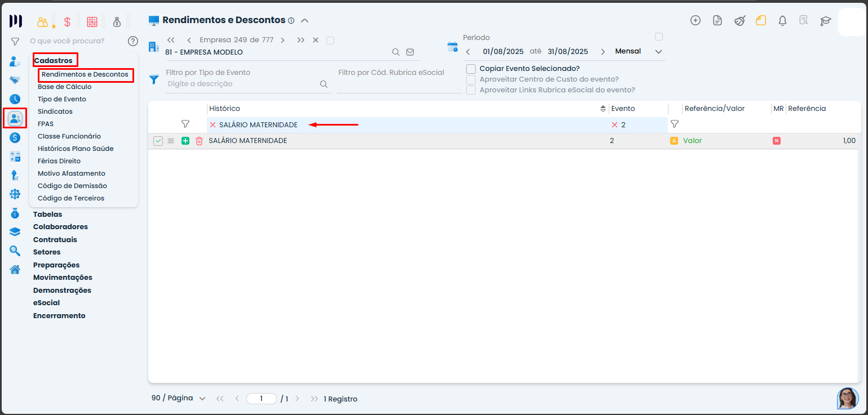
Task: Open the help question mark icon
Action: pyautogui.click(x=133, y=41)
